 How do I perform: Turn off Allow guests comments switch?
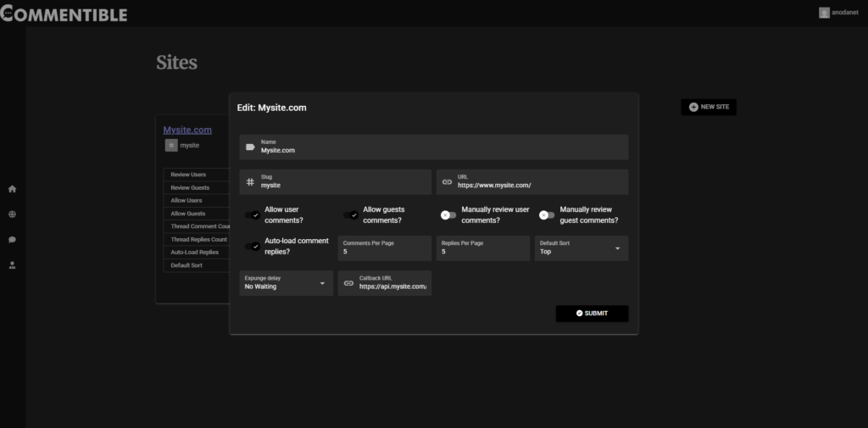click(x=351, y=215)
